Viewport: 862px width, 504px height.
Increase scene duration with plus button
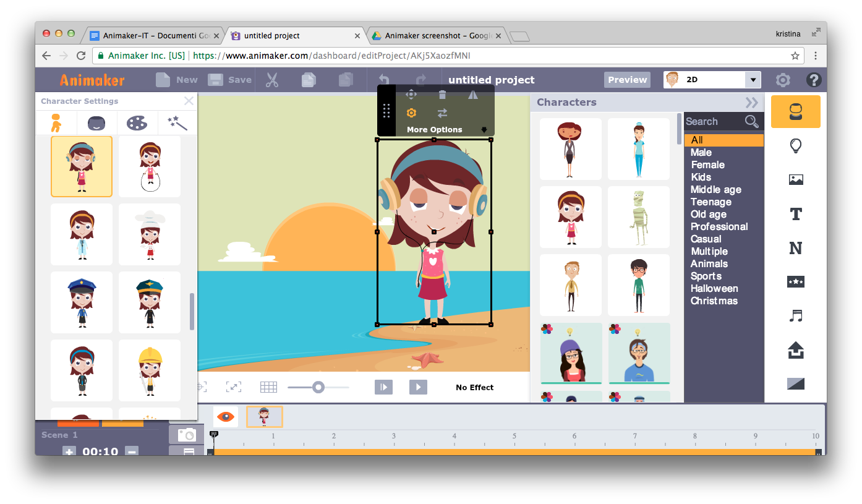69,451
